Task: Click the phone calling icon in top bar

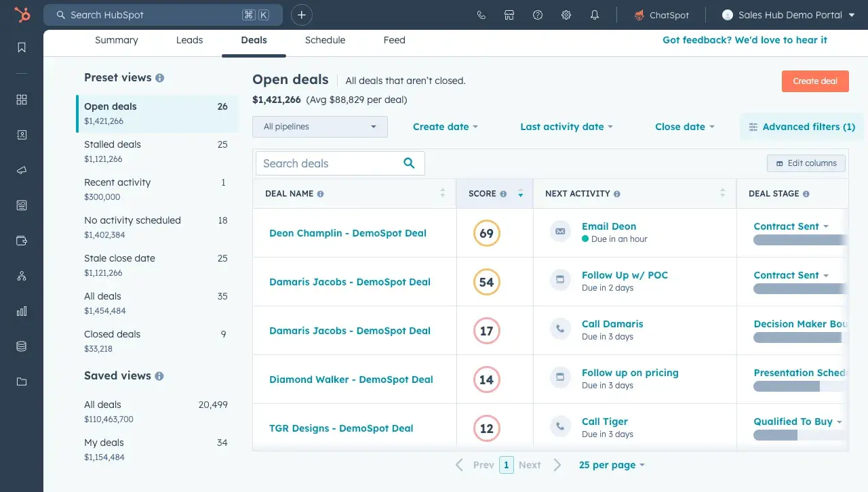Action: click(x=481, y=15)
